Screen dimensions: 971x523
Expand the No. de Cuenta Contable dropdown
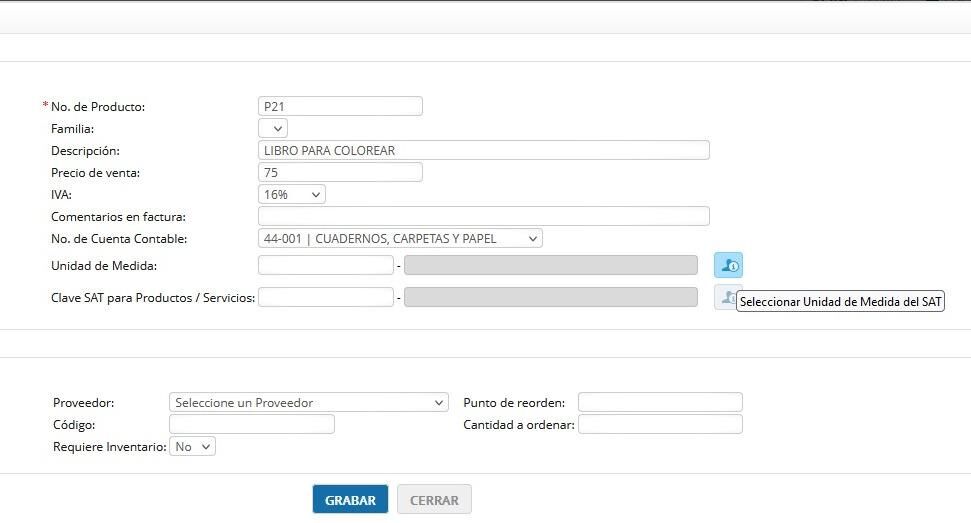tap(400, 238)
